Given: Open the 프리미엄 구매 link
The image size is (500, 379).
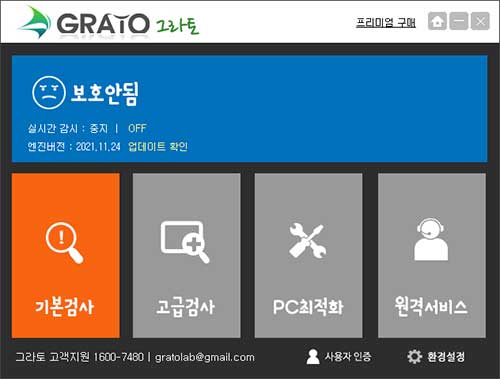Looking at the screenshot, I should [x=386, y=23].
